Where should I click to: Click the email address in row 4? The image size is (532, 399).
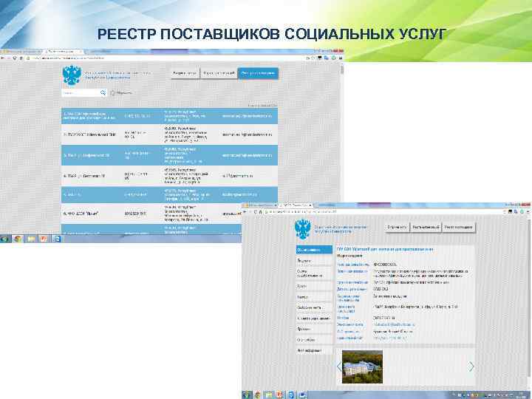237,176
